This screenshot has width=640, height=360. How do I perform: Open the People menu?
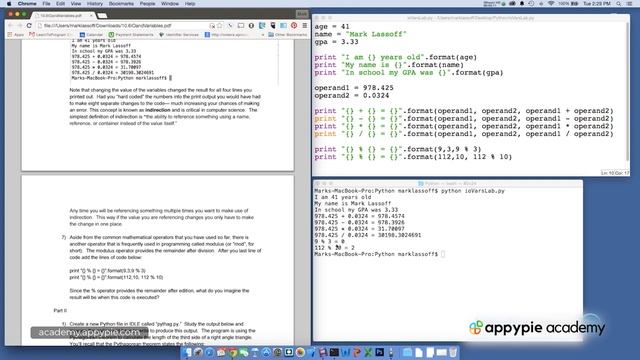point(147,4)
